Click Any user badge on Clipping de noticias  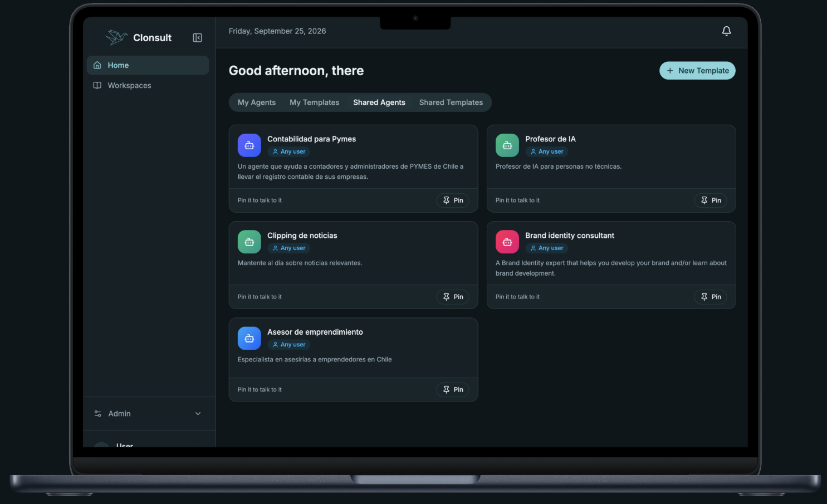click(x=288, y=248)
